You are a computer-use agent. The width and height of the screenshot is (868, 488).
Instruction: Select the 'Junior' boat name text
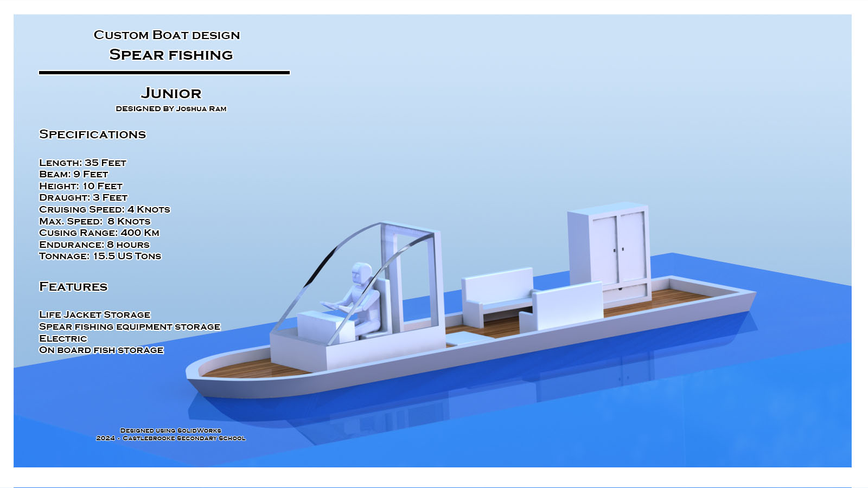tap(171, 93)
